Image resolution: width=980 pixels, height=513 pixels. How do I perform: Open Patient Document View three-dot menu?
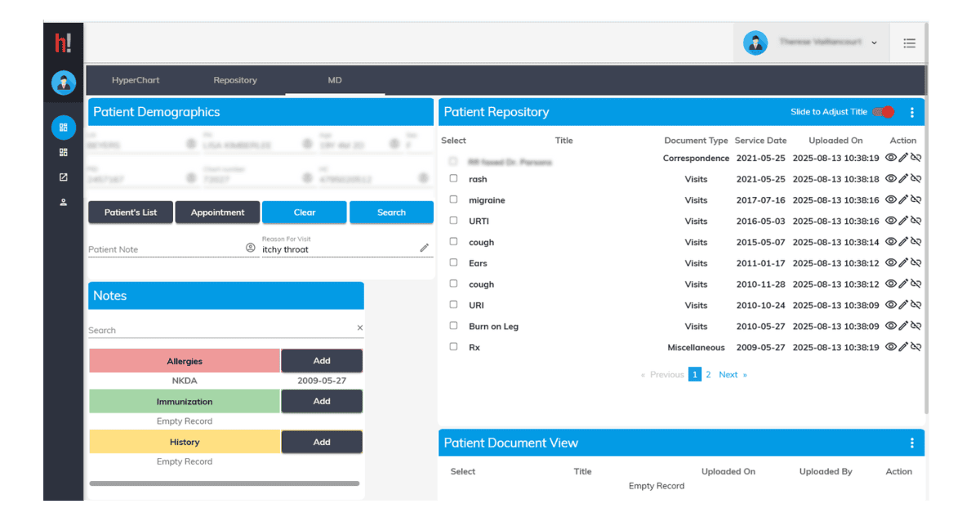point(912,443)
